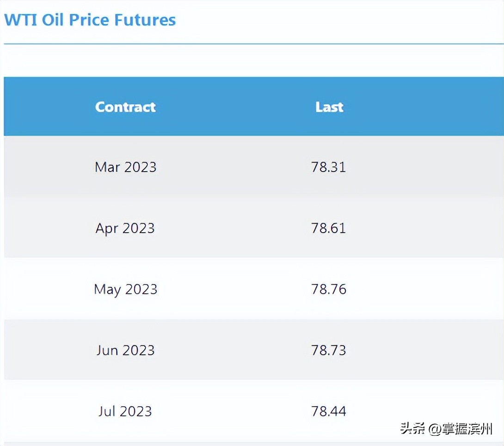
Task: Click the 78.76 last price
Action: 328,289
